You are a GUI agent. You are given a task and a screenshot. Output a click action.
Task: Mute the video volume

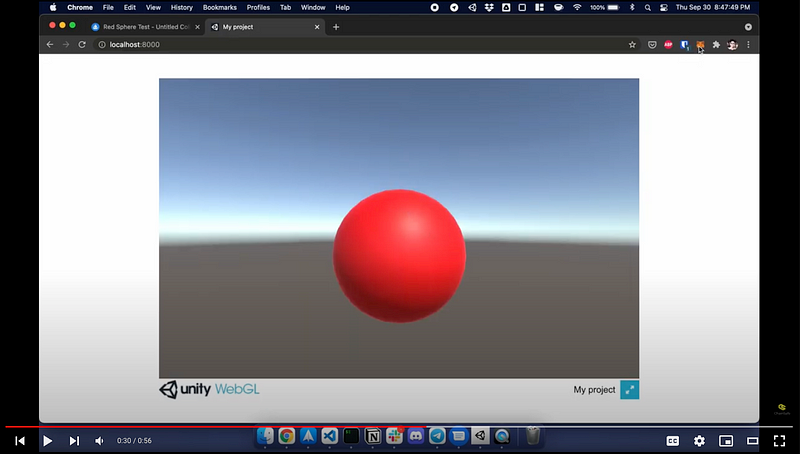coord(99,440)
